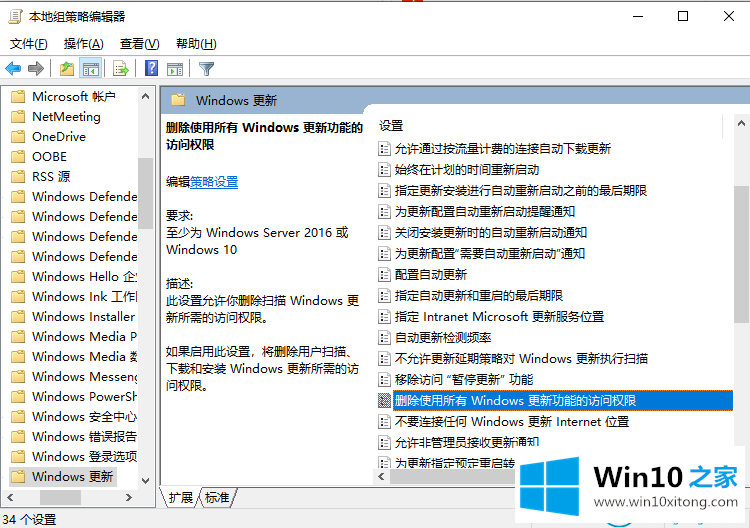Toggle the show/hide action pane icon
The width and height of the screenshot is (750, 528).
[175, 69]
